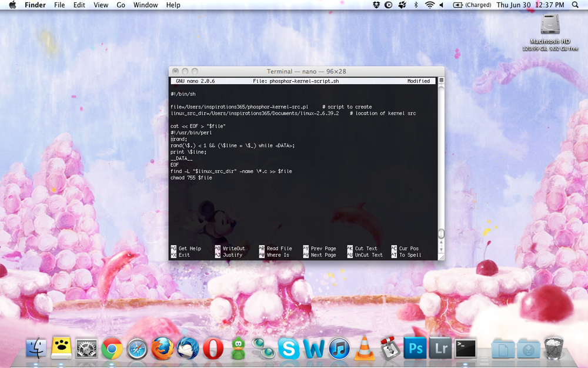This screenshot has width=588, height=368.
Task: Click 'WriteOut' shortcut label in nano
Action: tap(233, 248)
